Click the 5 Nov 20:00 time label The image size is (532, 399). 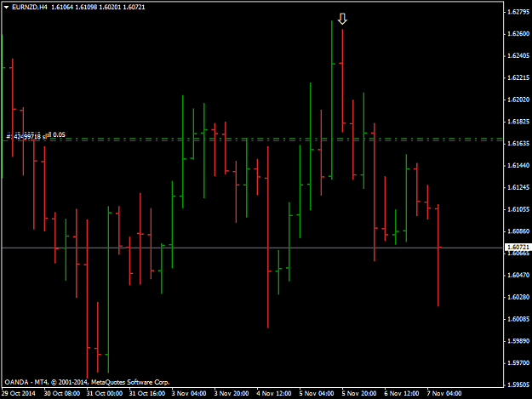click(359, 394)
